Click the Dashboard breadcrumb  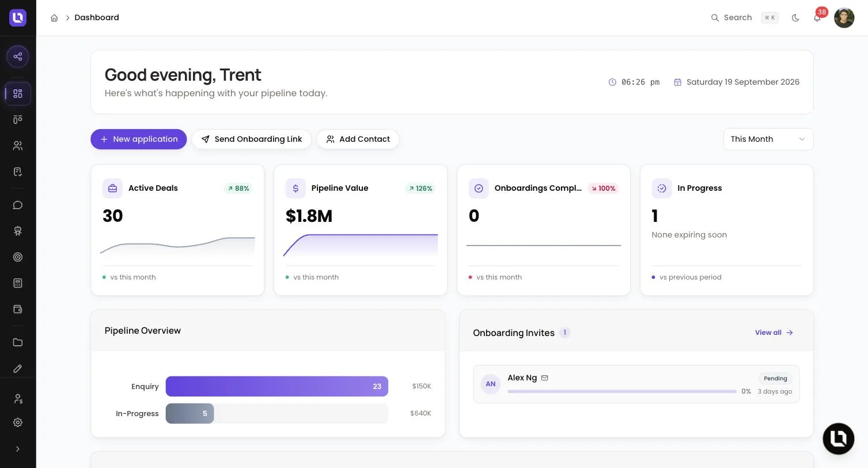click(97, 18)
